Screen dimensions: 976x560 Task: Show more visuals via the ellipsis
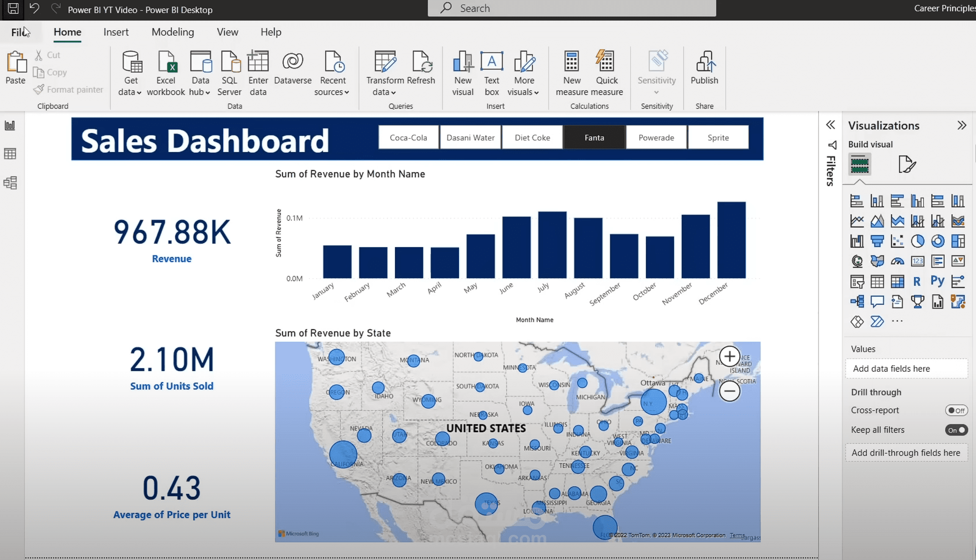tap(897, 321)
